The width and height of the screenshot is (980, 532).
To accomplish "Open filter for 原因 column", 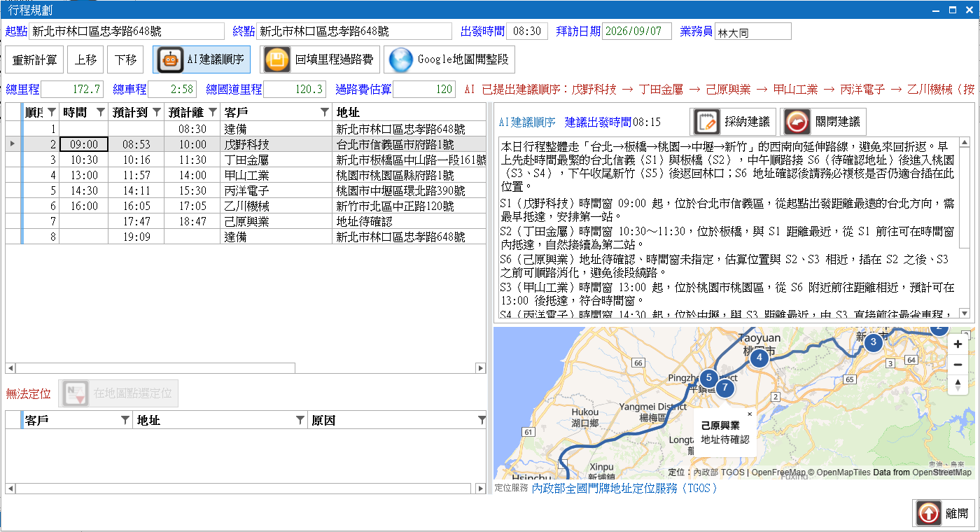I will pyautogui.click(x=481, y=419).
